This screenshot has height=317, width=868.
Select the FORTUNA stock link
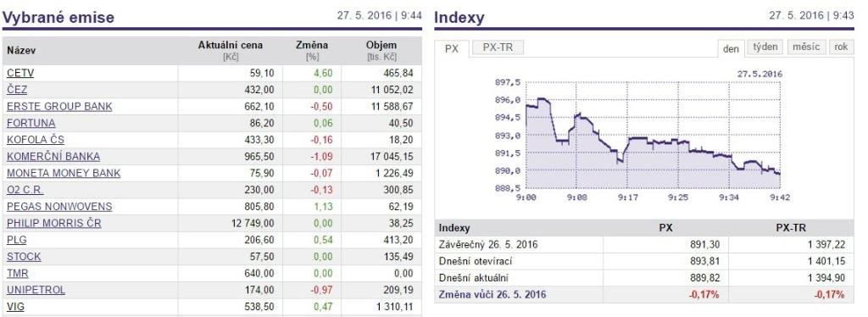point(31,123)
